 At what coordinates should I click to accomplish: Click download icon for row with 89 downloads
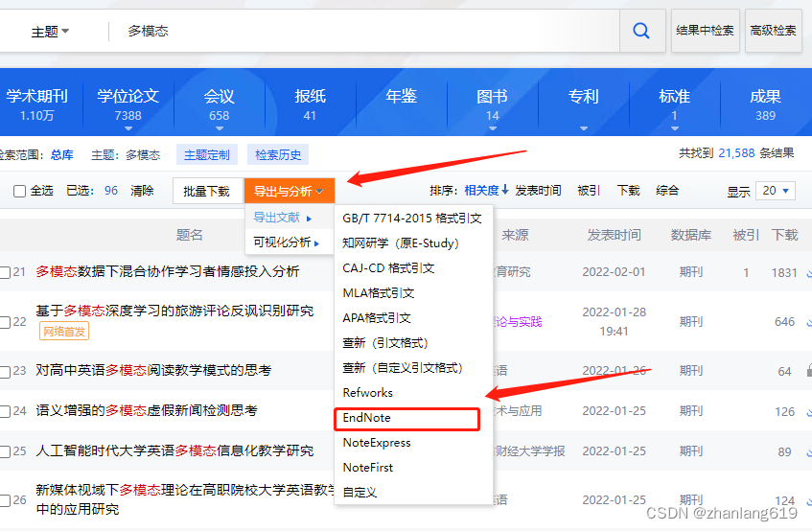coord(809,451)
